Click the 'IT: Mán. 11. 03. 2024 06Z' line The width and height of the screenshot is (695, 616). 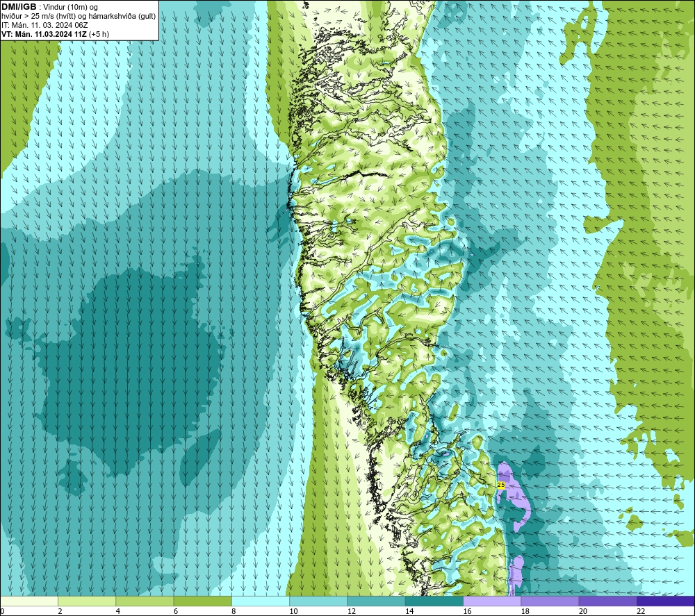coord(44,25)
